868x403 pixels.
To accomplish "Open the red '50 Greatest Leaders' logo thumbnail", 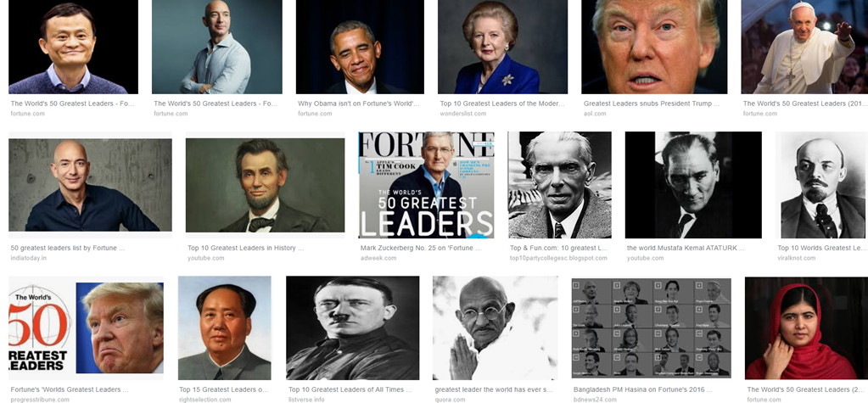I will (86, 327).
